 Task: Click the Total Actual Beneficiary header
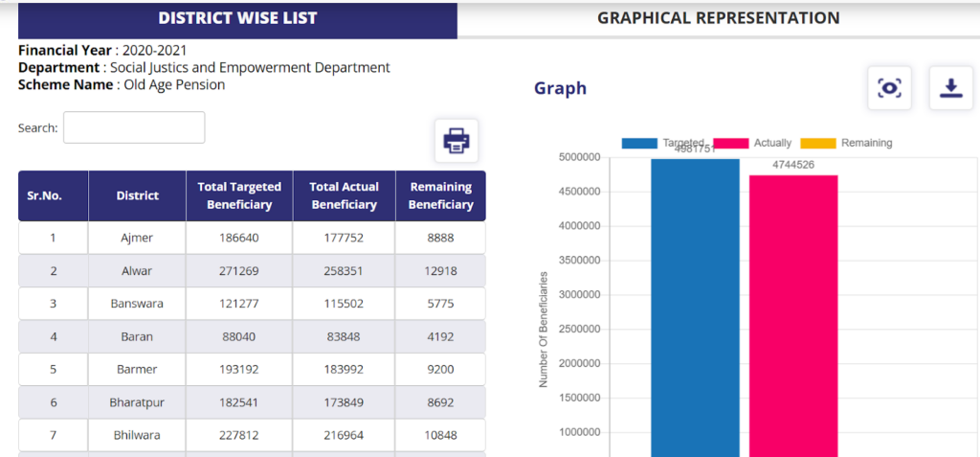pyautogui.click(x=345, y=195)
